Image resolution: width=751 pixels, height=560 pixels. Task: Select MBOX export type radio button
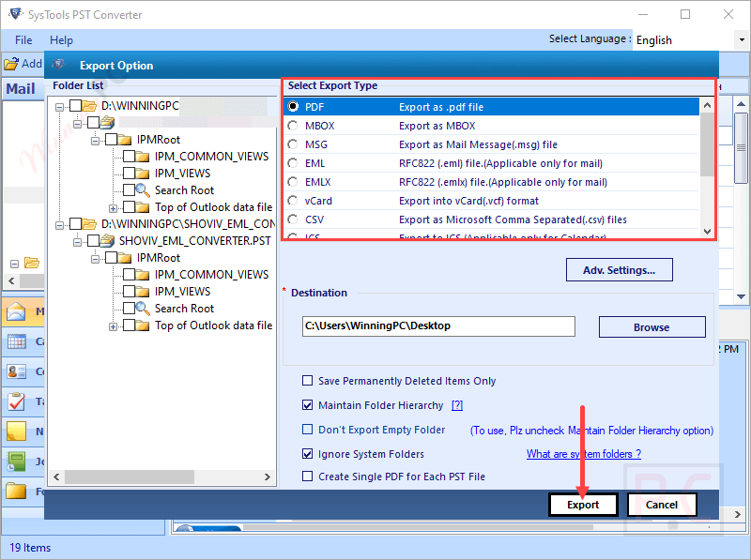point(293,126)
